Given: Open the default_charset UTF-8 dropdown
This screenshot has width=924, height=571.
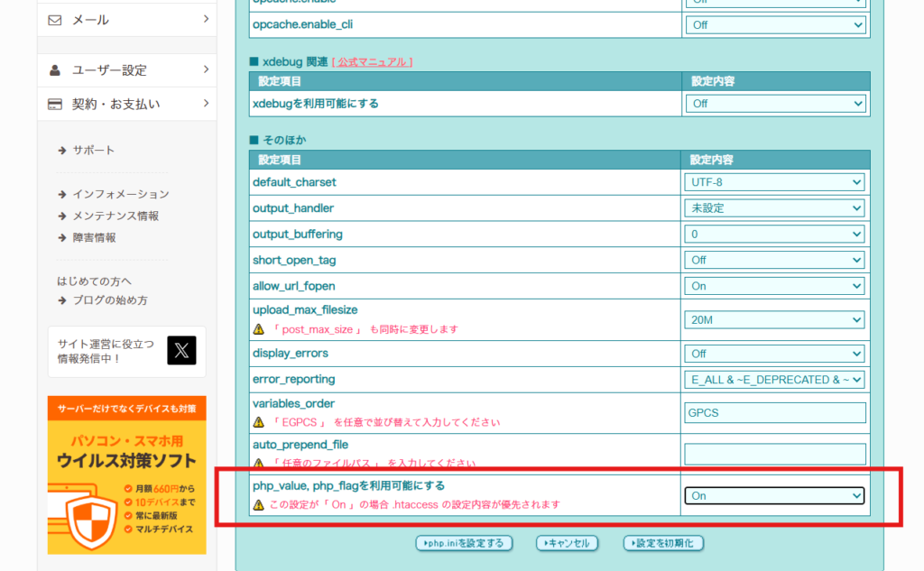Looking at the screenshot, I should click(x=774, y=182).
